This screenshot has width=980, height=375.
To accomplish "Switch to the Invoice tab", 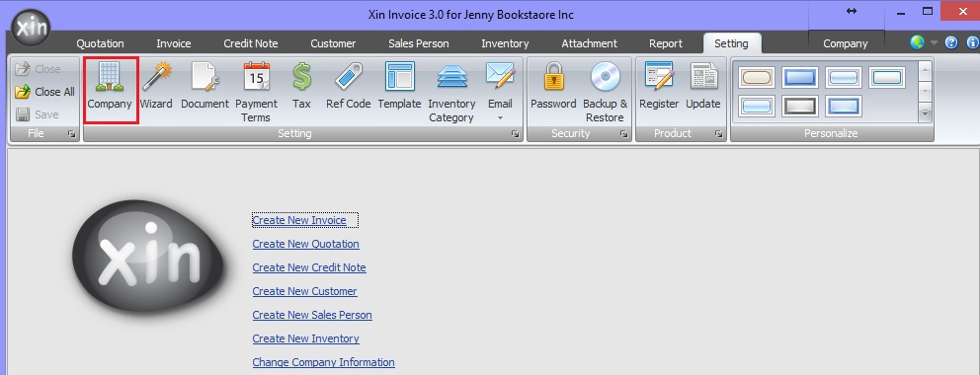I will 174,43.
